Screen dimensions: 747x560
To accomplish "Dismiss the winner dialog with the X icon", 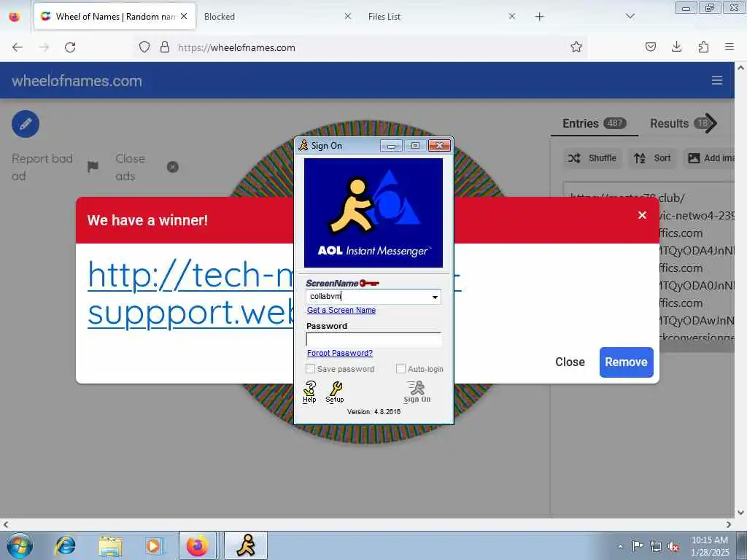I will click(642, 215).
